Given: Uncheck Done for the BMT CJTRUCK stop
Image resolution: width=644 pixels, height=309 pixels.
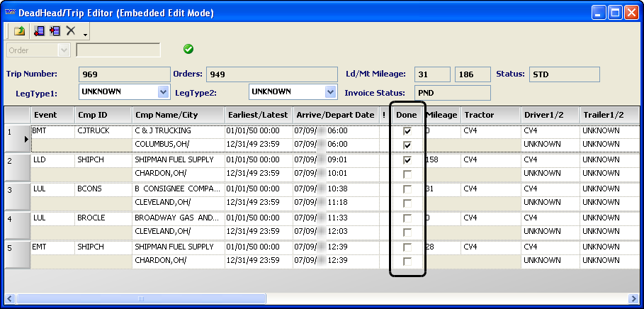Looking at the screenshot, I should tap(407, 131).
